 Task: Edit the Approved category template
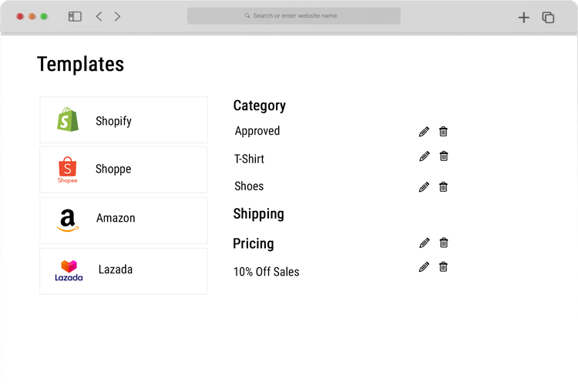pos(424,132)
